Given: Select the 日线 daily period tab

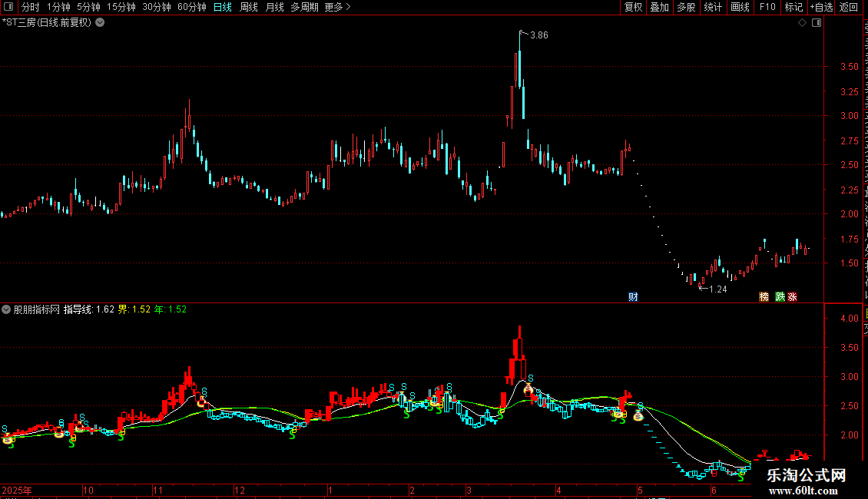Looking at the screenshot, I should pos(223,7).
